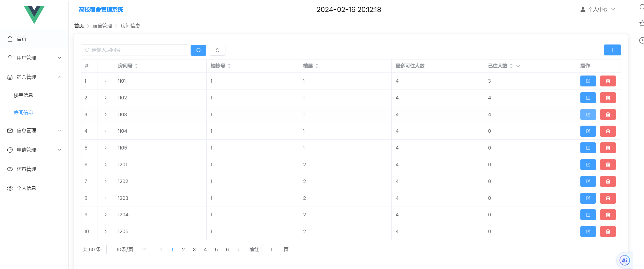Image resolution: width=644 pixels, height=269 pixels.
Task: Click the Vue logo in sidebar
Action: tap(34, 14)
